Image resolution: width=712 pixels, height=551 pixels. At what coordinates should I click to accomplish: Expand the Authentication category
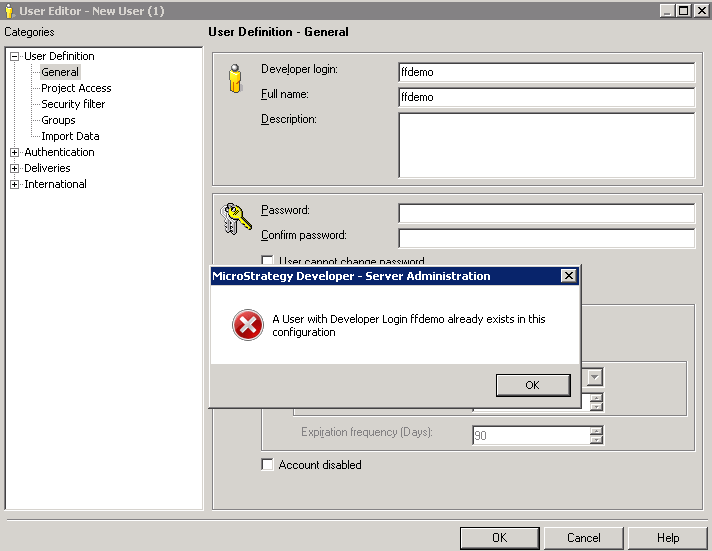point(15,153)
